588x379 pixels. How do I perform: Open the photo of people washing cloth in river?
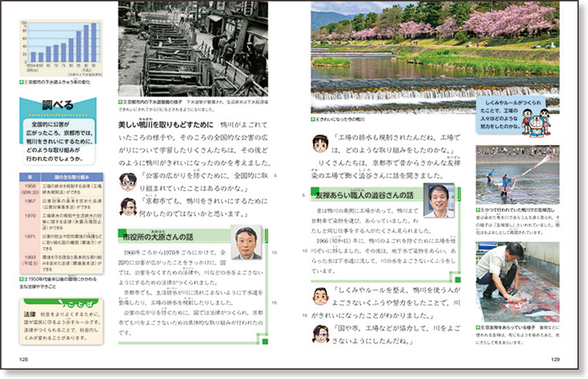517,175
